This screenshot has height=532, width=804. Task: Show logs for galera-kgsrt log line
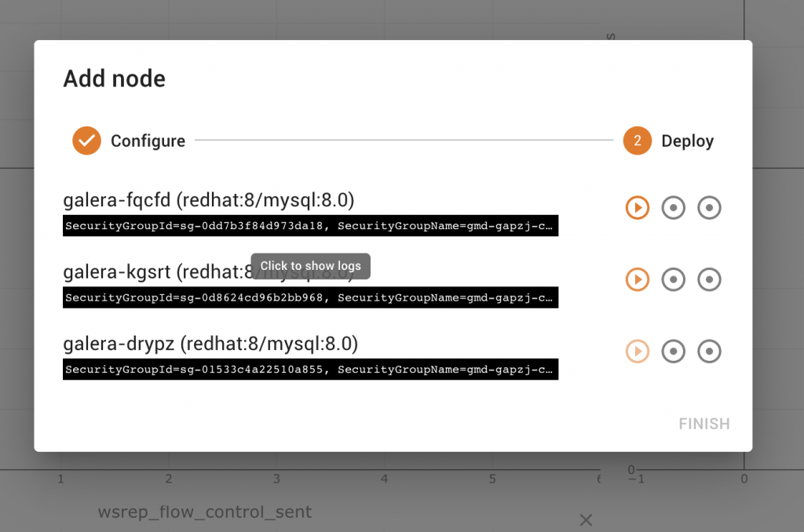pos(311,297)
